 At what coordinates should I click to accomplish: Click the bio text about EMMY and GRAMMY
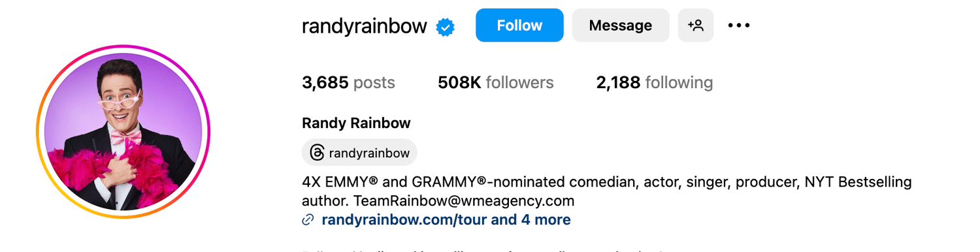[x=606, y=191]
